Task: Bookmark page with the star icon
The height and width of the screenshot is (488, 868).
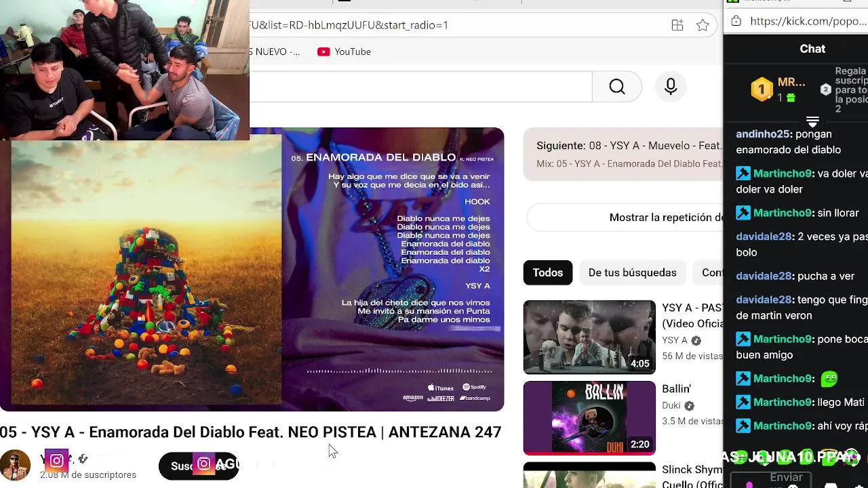Action: click(703, 25)
